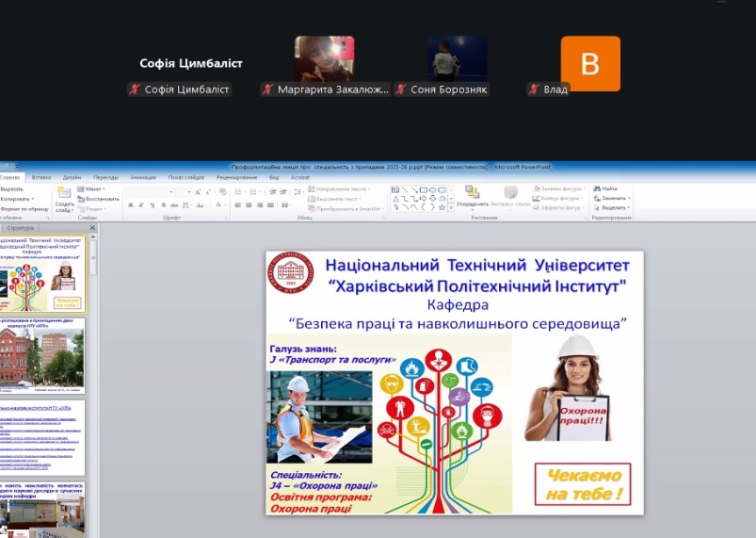
Task: Open the Рецензирование ribbon tab
Action: click(236, 177)
